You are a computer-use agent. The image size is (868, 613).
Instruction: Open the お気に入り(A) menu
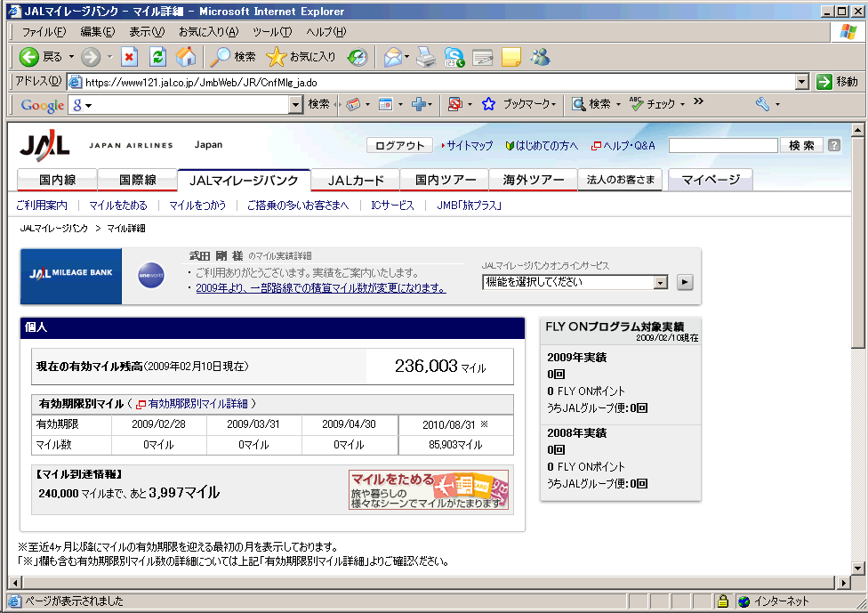click(x=208, y=32)
